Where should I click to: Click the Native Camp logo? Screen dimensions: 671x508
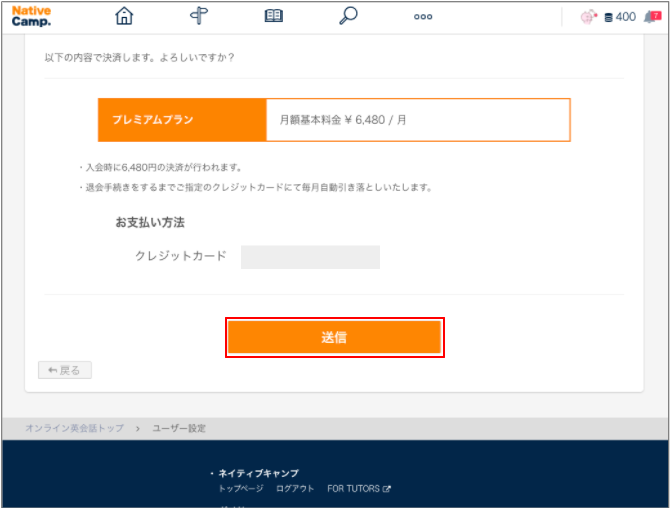(x=31, y=16)
